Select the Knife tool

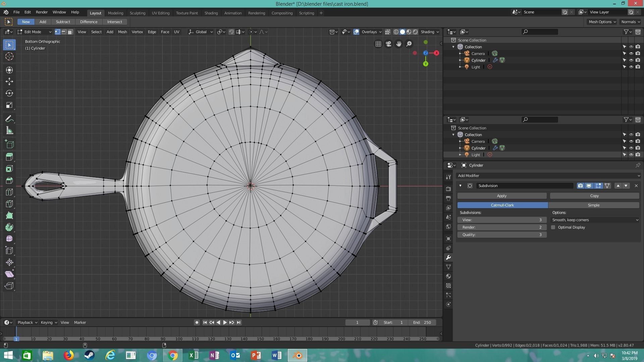pyautogui.click(x=9, y=204)
